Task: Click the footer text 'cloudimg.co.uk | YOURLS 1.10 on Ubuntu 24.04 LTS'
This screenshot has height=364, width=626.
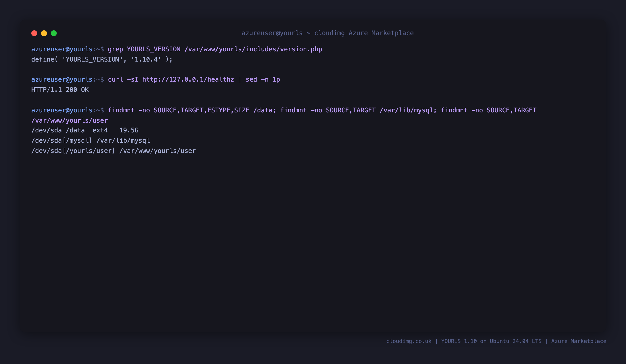Action: (x=464, y=341)
